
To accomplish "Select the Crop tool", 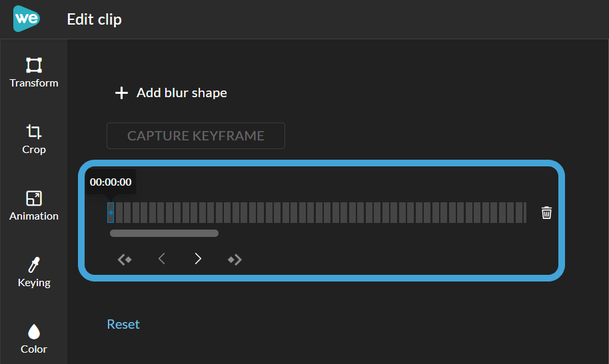I will 34,139.
